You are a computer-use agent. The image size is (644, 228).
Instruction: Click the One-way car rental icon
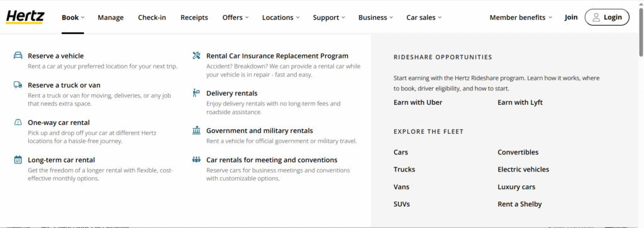18,122
